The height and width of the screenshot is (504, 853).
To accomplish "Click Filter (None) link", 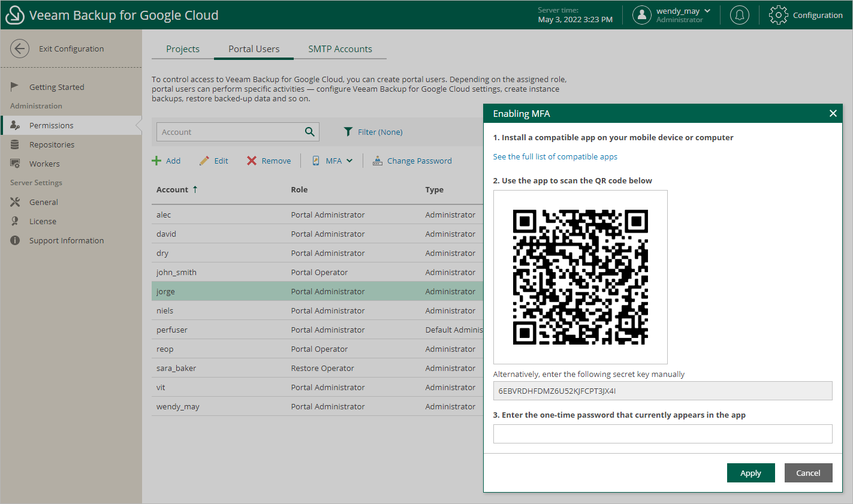I will (380, 132).
